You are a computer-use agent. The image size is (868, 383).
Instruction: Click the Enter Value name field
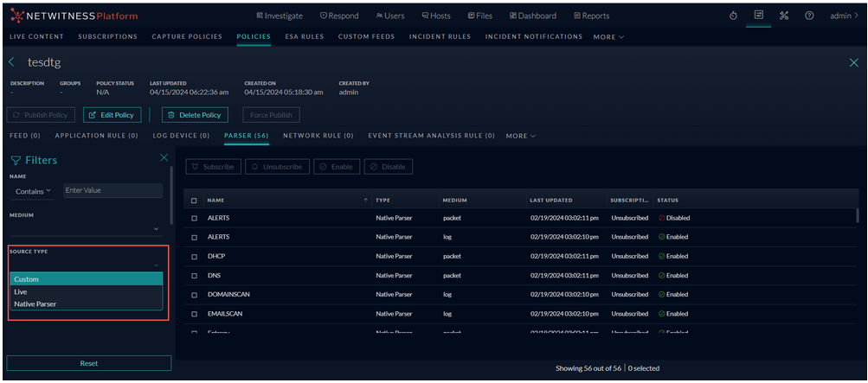(113, 190)
